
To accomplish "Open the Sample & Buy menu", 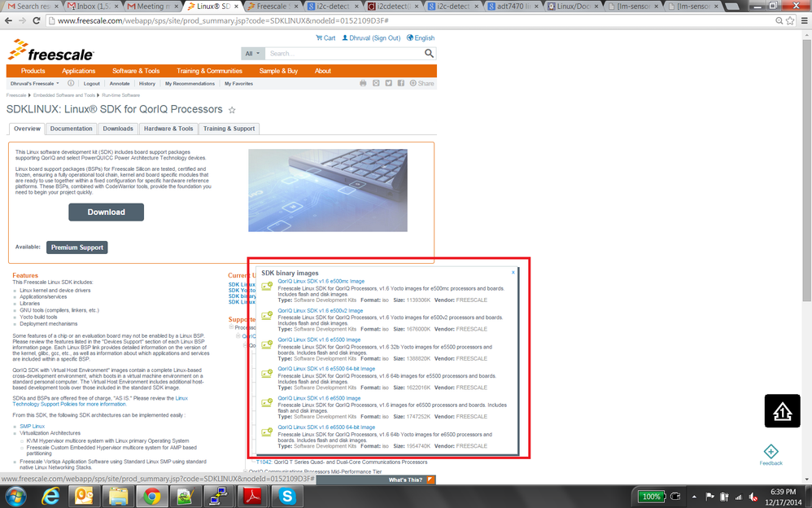I will 278,71.
